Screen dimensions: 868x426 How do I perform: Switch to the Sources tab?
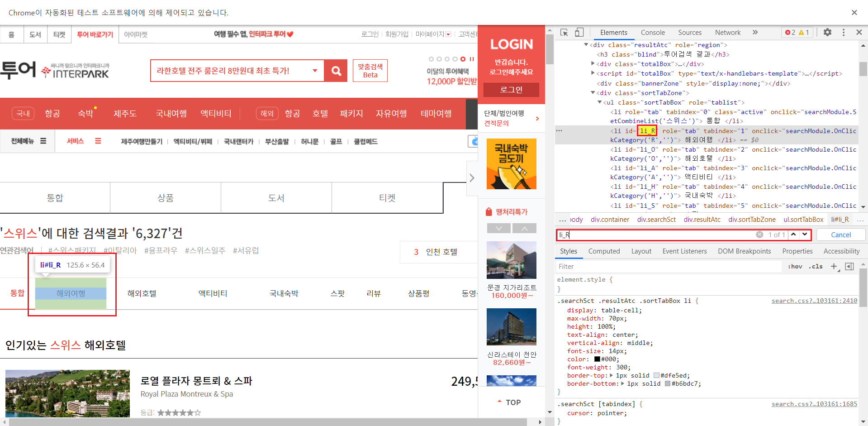click(x=689, y=33)
